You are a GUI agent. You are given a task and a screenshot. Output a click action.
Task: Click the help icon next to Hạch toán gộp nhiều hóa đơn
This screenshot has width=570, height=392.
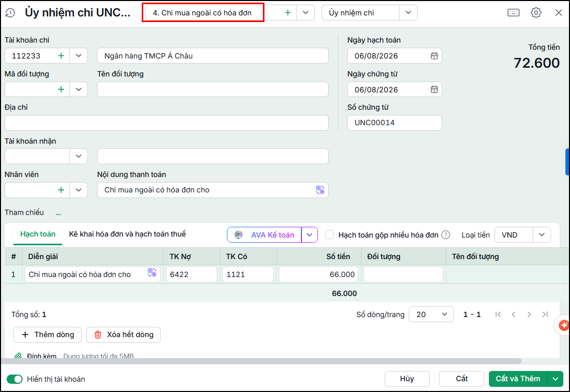point(446,235)
